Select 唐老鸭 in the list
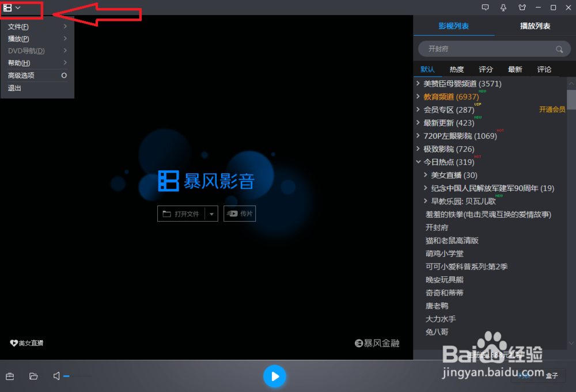This screenshot has height=392, width=576. tap(437, 306)
